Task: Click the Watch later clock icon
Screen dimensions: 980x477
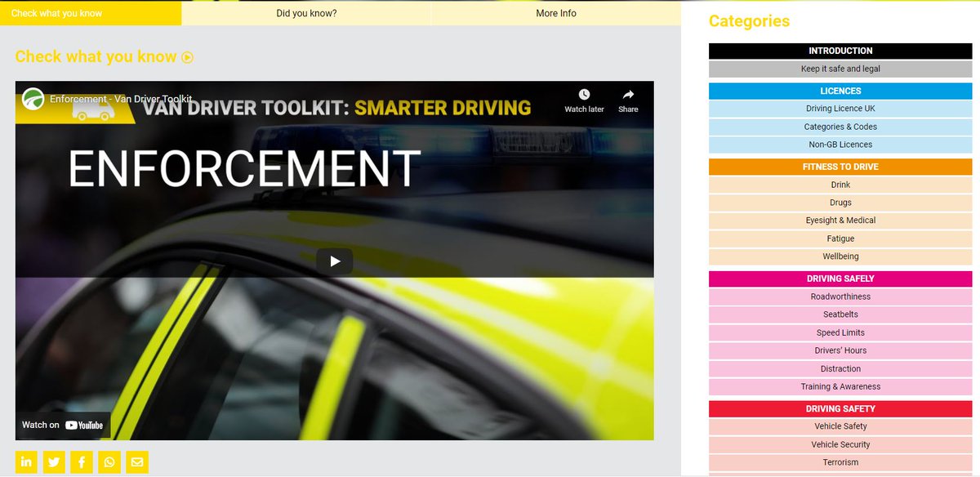Action: tap(585, 95)
